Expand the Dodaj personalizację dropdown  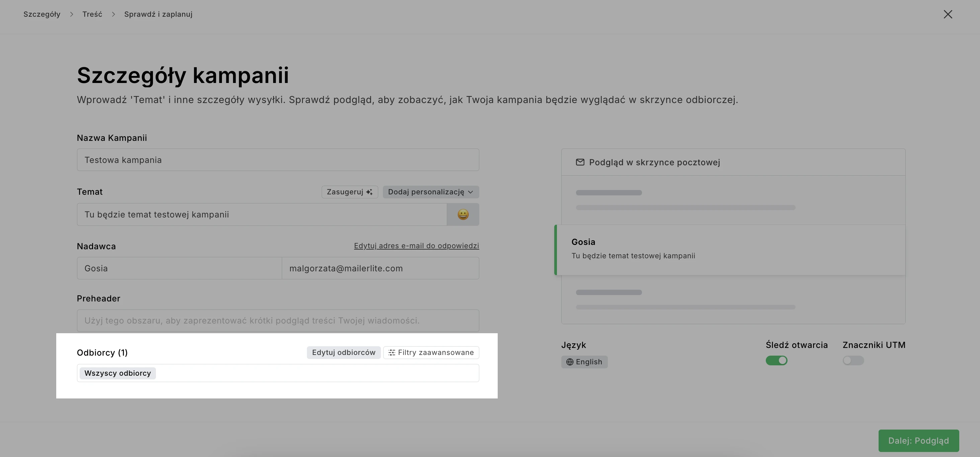pos(431,192)
